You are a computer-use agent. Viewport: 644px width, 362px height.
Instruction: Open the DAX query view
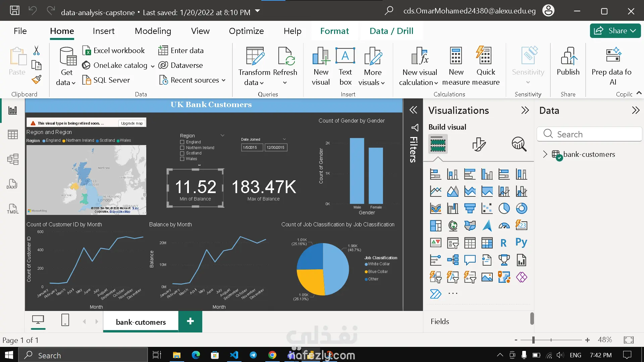tap(12, 184)
